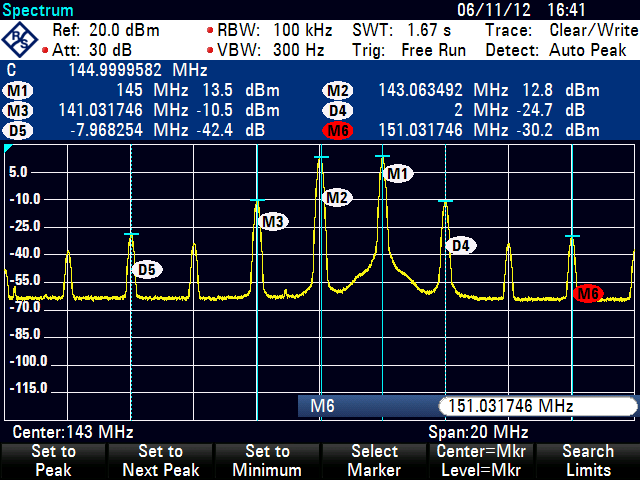Viewport: 640px width, 480px height.
Task: Select the M2 marker icon in the table
Action: pyautogui.click(x=338, y=91)
